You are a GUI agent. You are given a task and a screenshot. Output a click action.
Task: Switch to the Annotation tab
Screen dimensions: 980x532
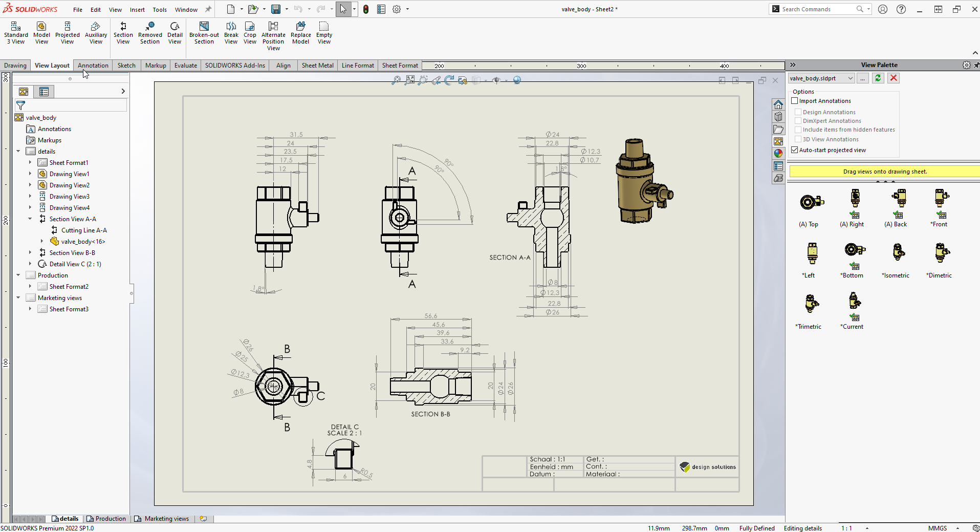[x=93, y=65]
